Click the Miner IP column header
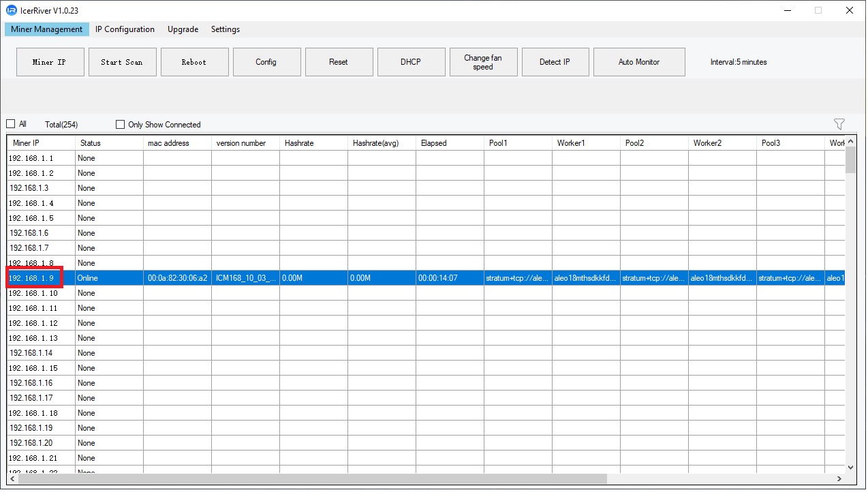This screenshot has height=503, width=868. pyautogui.click(x=42, y=143)
